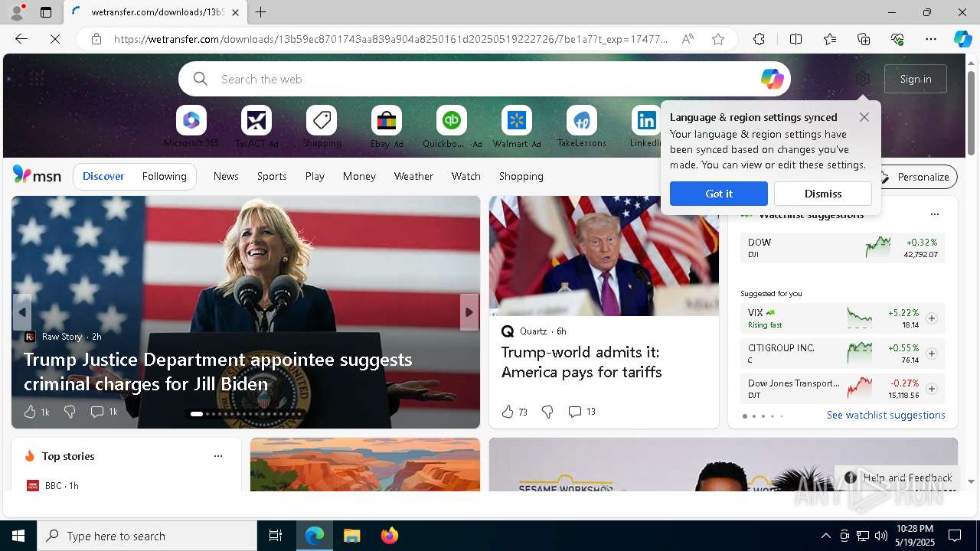Screen dimensions: 980x551
Task: Close the language settings popup
Action: (864, 117)
